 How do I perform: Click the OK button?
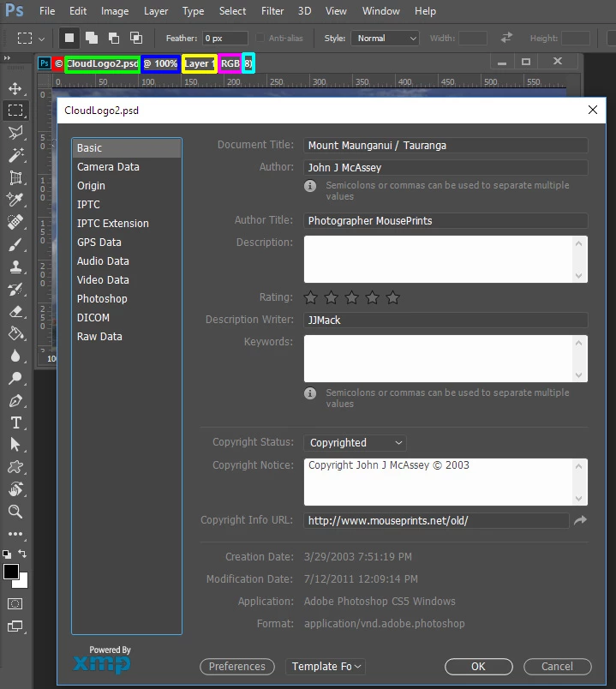coord(478,666)
